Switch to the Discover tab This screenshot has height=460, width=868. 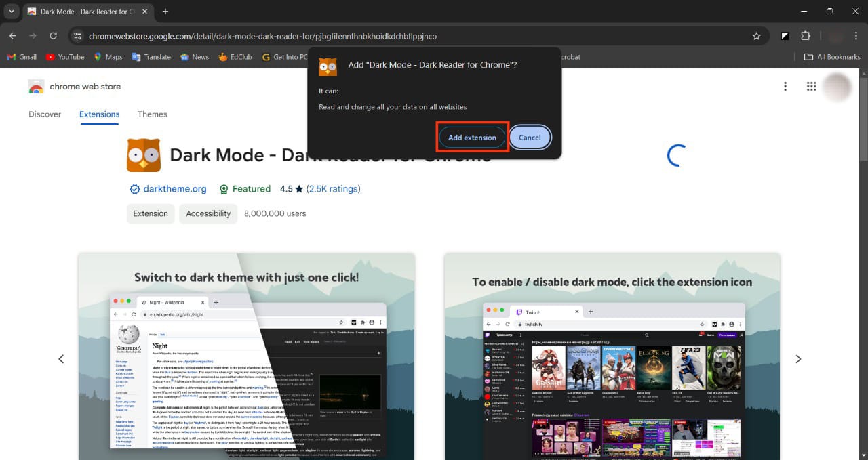pyautogui.click(x=45, y=114)
